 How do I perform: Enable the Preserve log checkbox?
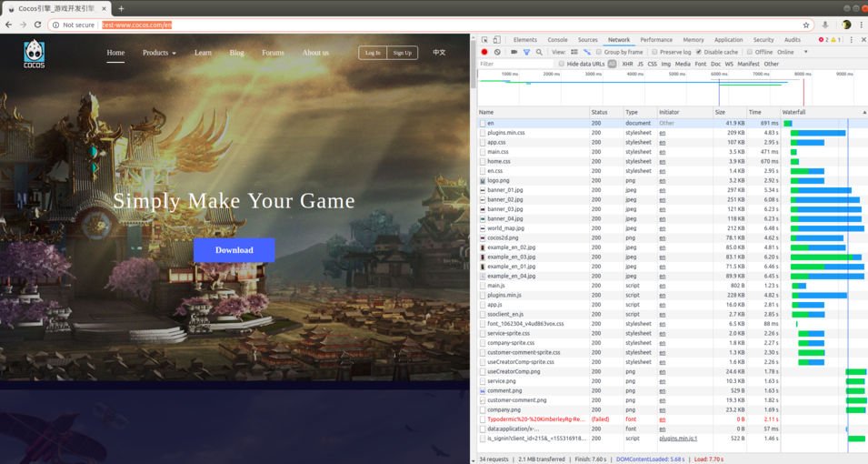click(x=654, y=52)
